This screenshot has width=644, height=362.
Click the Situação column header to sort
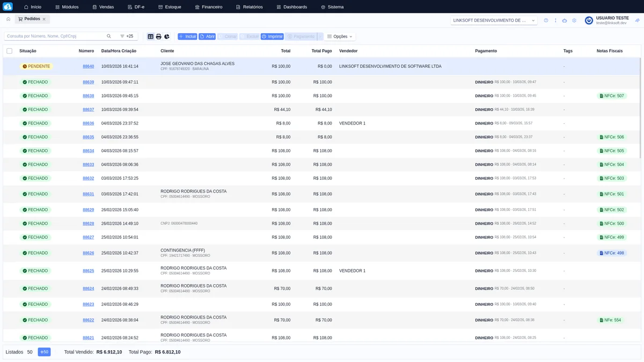tap(28, 51)
